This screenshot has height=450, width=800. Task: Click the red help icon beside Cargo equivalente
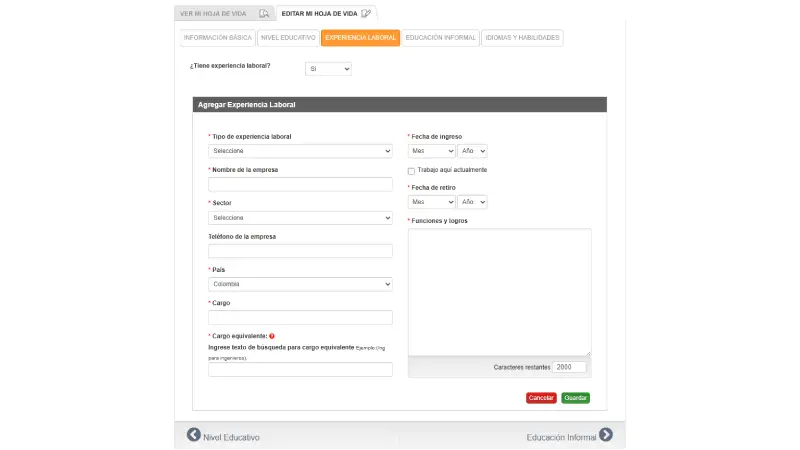[x=272, y=336]
